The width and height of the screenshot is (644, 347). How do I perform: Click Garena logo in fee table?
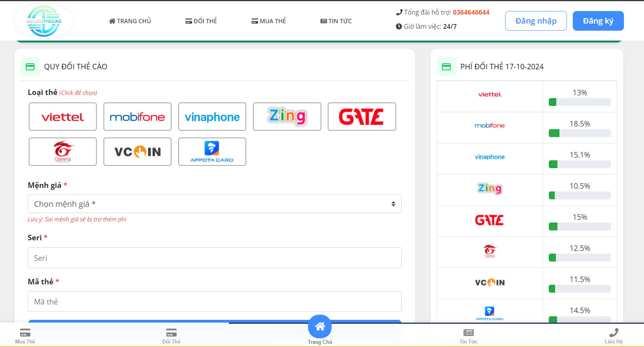pos(490,251)
